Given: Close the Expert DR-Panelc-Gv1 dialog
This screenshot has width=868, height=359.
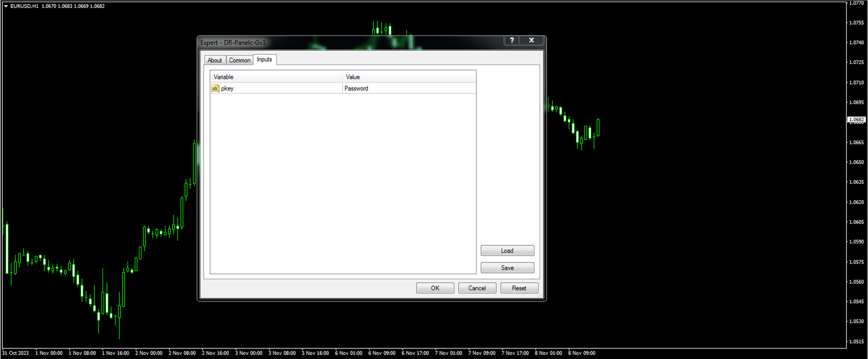Looking at the screenshot, I should point(532,40).
